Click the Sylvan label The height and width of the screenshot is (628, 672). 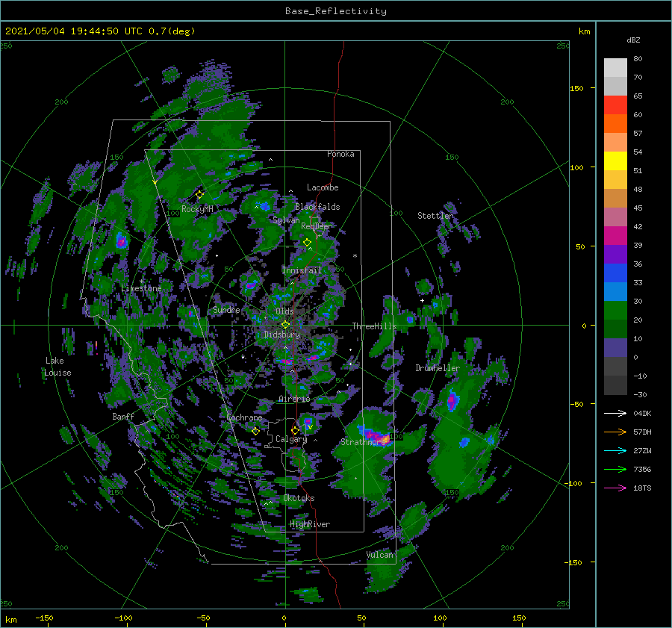coord(286,220)
